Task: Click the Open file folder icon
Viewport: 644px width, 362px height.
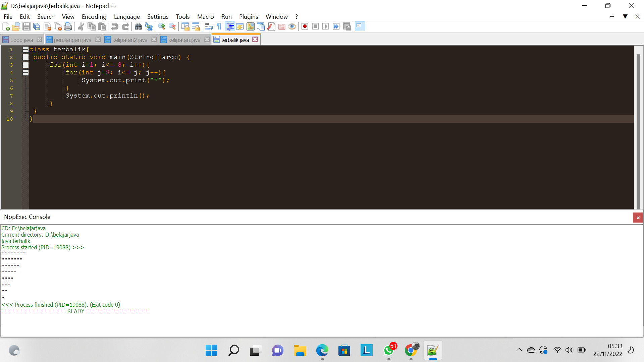Action: (x=16, y=26)
